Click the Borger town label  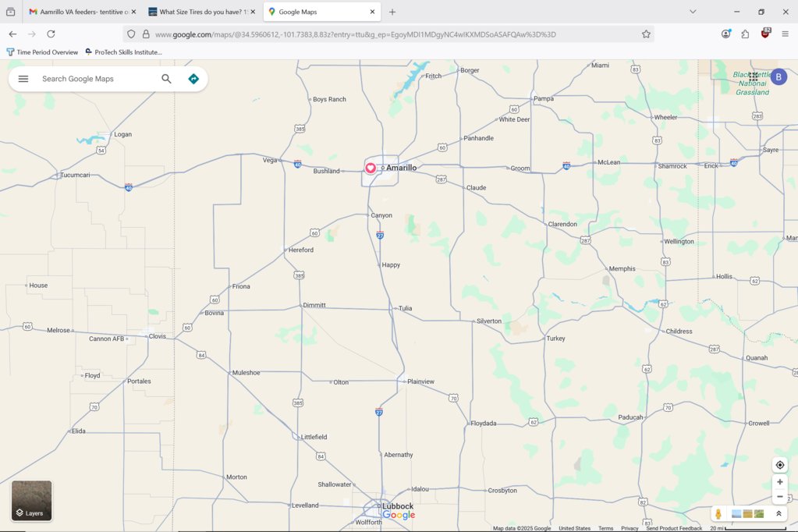click(470, 70)
